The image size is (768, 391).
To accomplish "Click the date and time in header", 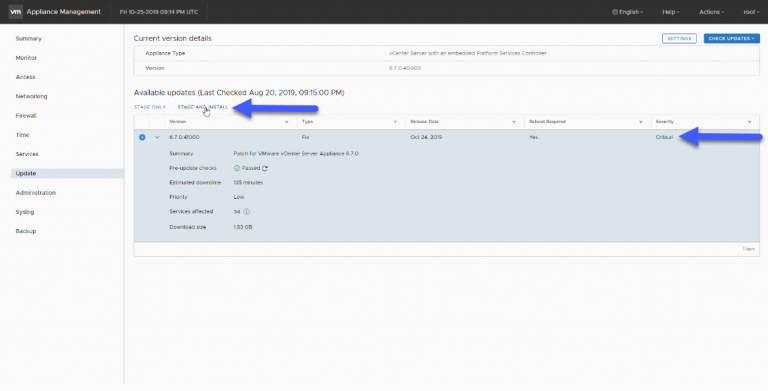I will click(x=159, y=12).
